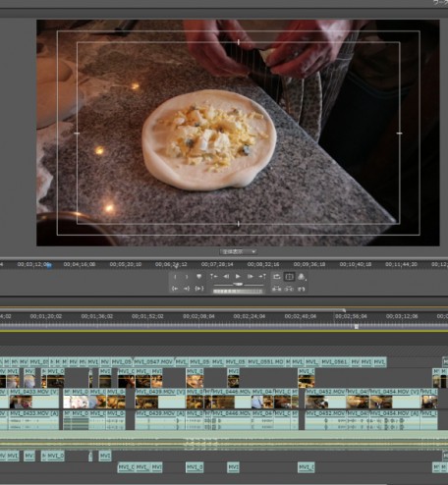The width and height of the screenshot is (448, 485).
Task: Select MVI_0433.MOV [A] audio clip
Action: (33, 420)
